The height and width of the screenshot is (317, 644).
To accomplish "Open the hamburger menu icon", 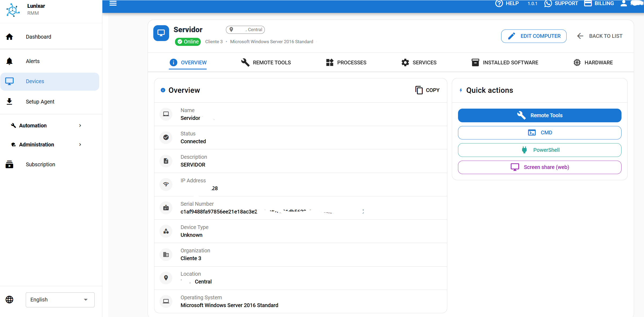I will point(113,3).
